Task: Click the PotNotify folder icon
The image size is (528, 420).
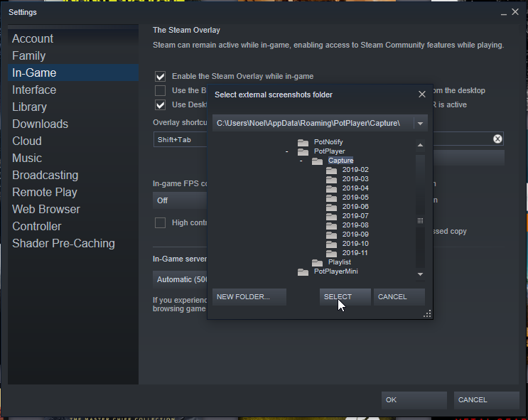Action: click(303, 142)
